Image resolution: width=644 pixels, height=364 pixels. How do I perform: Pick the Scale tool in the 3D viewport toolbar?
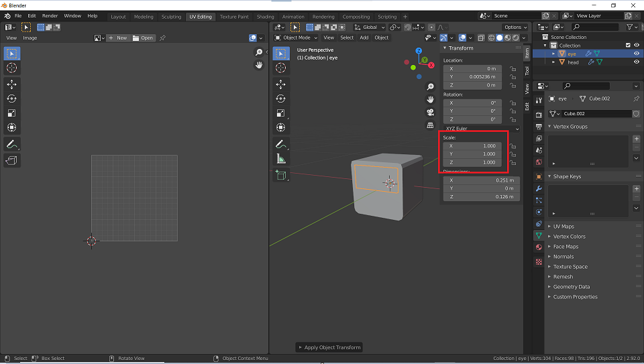281,113
